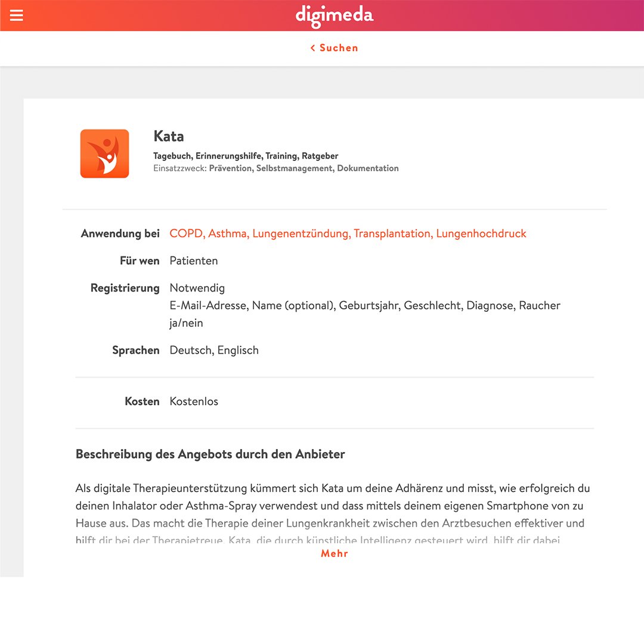
Task: Open the Lungenentzündung link
Action: click(302, 233)
